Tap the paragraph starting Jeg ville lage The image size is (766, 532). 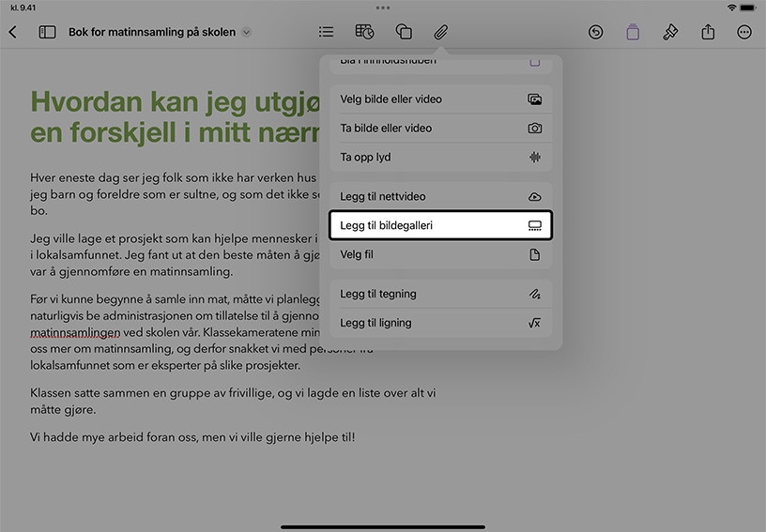(x=176, y=255)
